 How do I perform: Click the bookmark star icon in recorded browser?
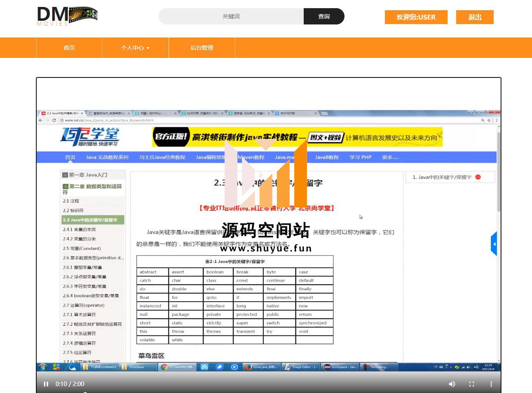489,120
